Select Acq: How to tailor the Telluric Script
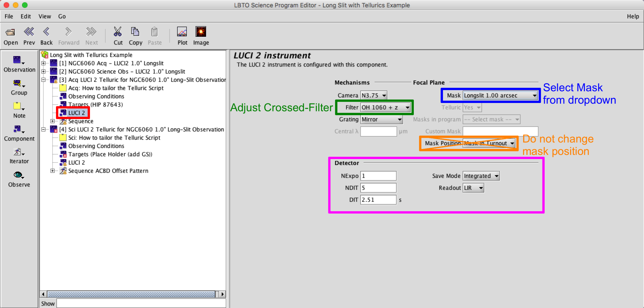The width and height of the screenshot is (644, 308). [116, 88]
